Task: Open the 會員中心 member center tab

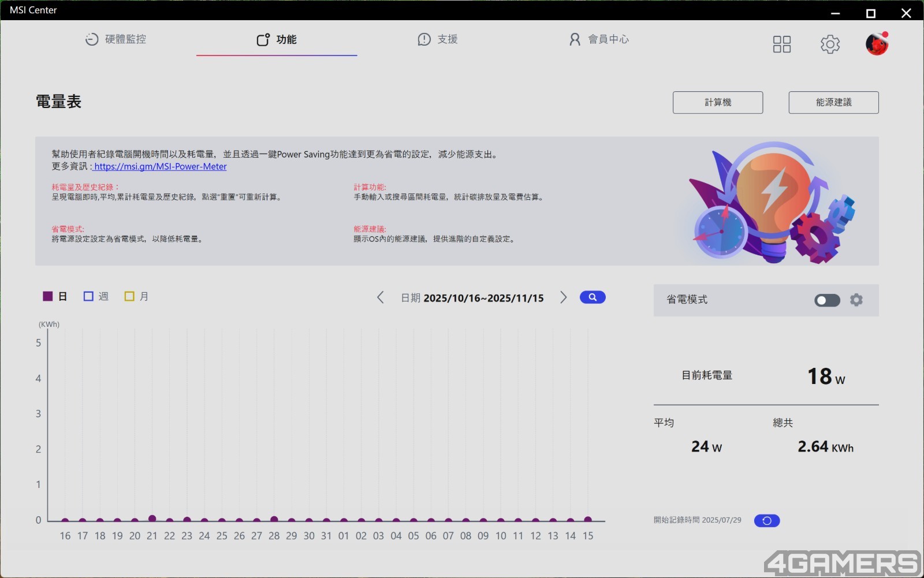Action: tap(599, 39)
